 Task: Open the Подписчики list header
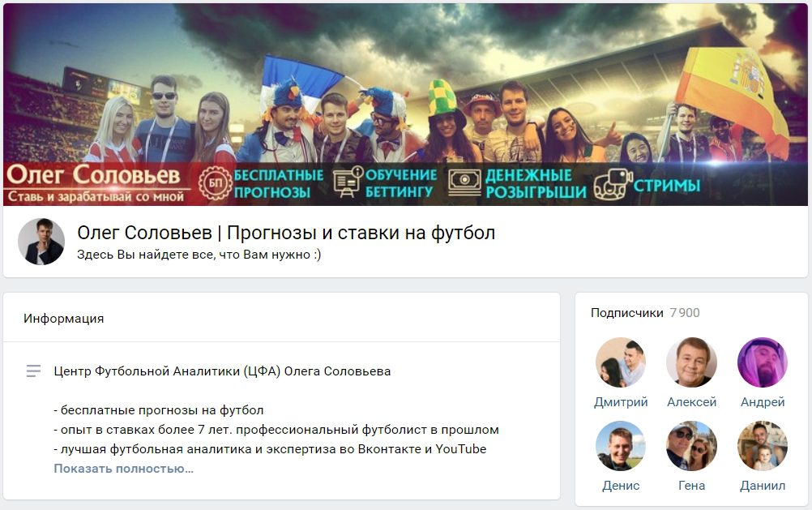click(x=626, y=313)
